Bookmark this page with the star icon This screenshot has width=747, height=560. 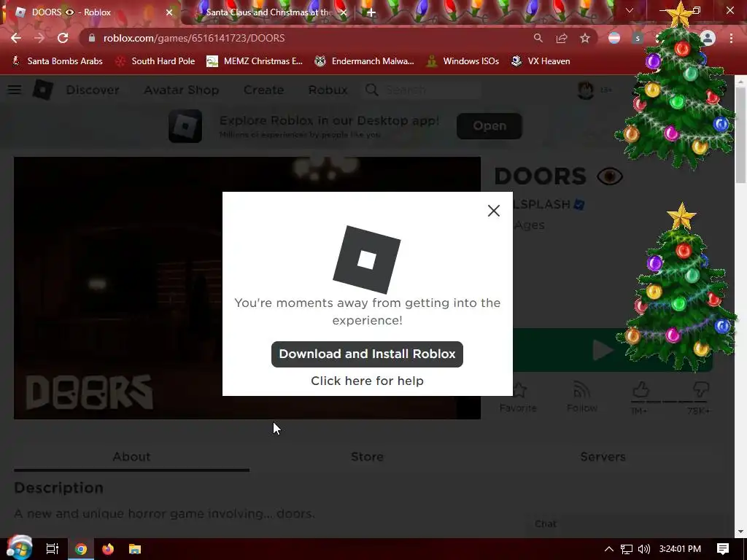point(585,38)
